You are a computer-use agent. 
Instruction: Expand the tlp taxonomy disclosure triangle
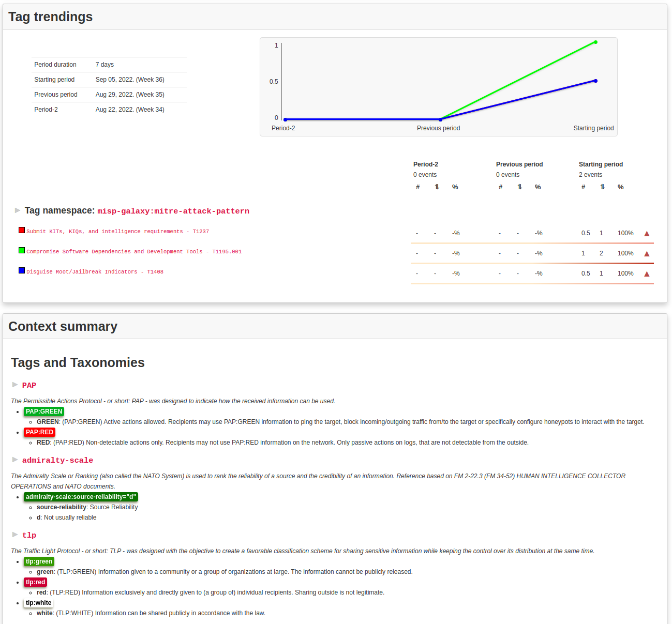click(15, 535)
